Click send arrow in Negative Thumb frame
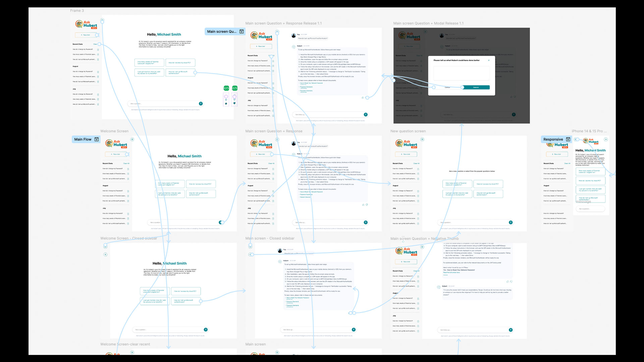 511,330
